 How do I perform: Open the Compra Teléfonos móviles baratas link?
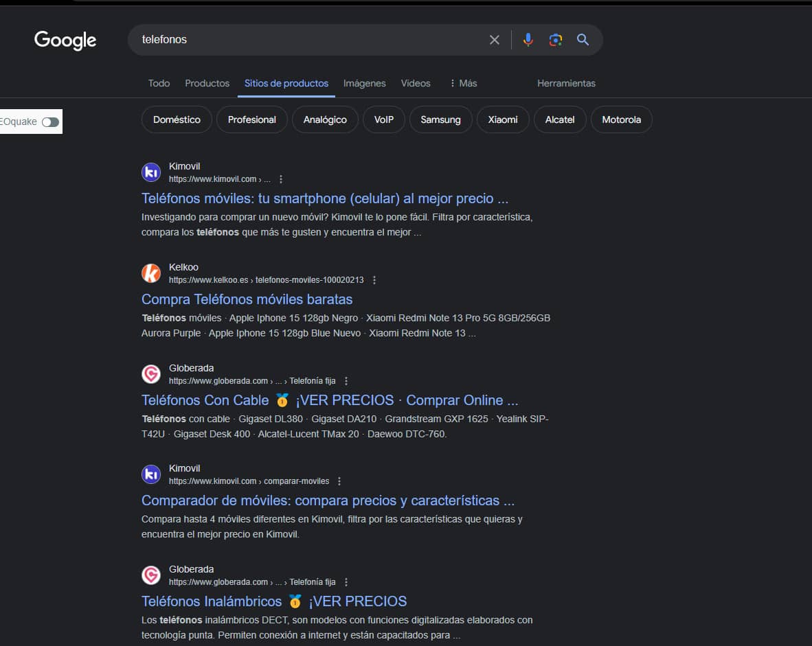point(247,299)
